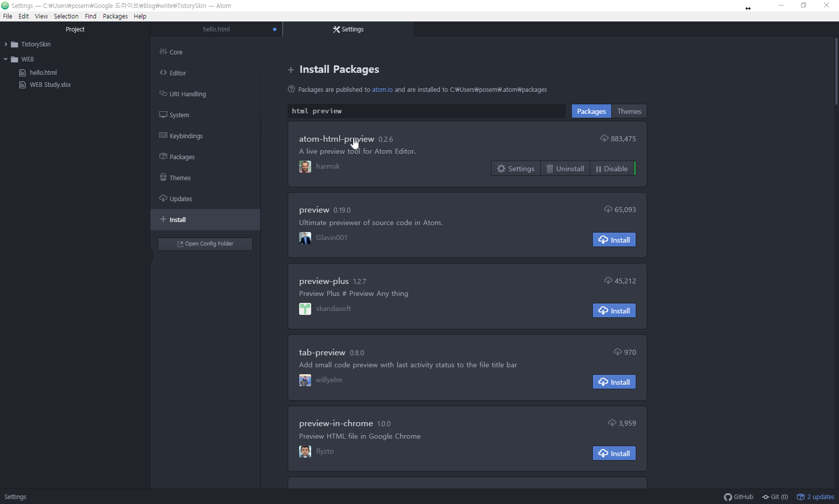The height and width of the screenshot is (504, 839).
Task: Open Git (0) panel from status bar
Action: tap(775, 497)
